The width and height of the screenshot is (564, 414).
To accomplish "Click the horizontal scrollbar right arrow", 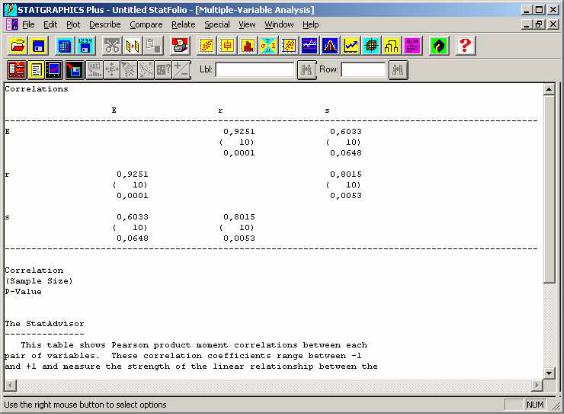I will point(537,385).
